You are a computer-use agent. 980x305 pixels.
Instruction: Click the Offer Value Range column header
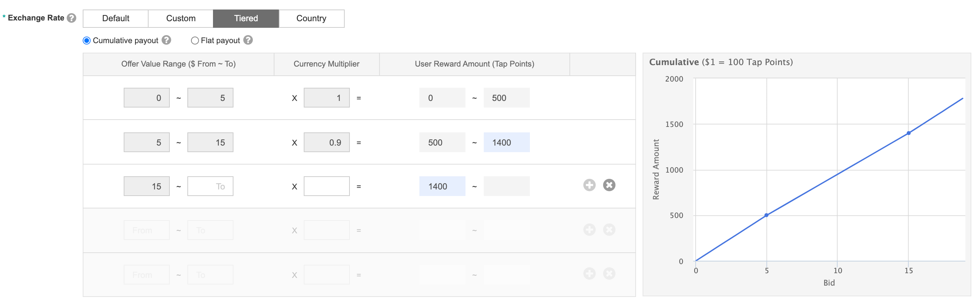(179, 64)
